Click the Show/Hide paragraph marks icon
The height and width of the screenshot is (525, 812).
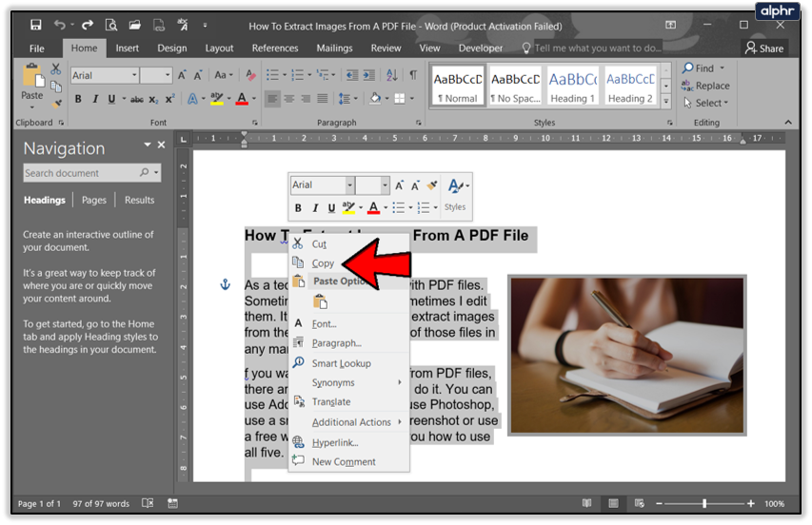click(x=413, y=75)
